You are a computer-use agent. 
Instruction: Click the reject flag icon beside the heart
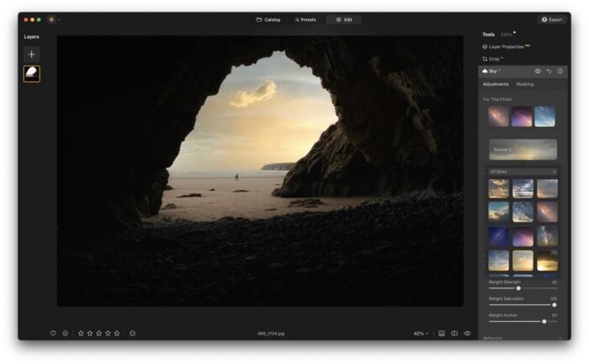(66, 333)
